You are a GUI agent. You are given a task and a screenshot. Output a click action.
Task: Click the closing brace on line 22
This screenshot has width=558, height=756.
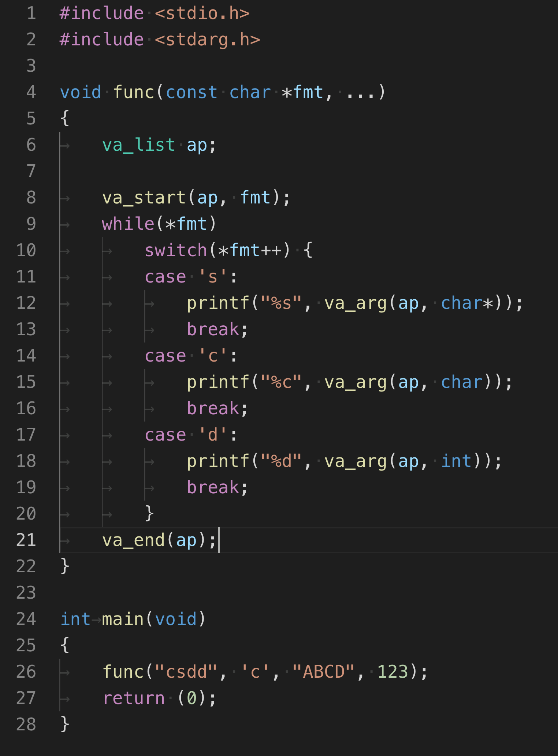pyautogui.click(x=65, y=566)
